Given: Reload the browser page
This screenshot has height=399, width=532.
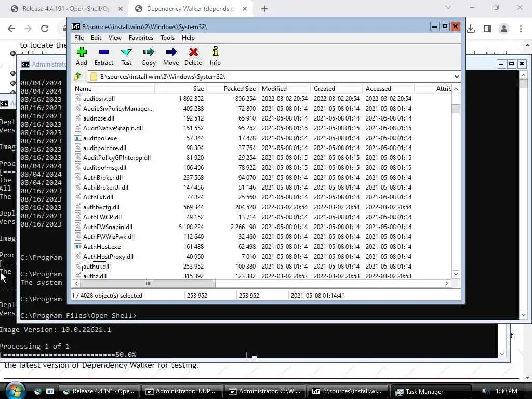Looking at the screenshot, I should click(x=45, y=29).
